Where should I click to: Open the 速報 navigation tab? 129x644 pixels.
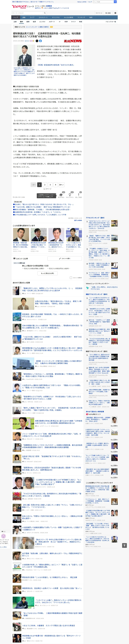(x=24, y=17)
